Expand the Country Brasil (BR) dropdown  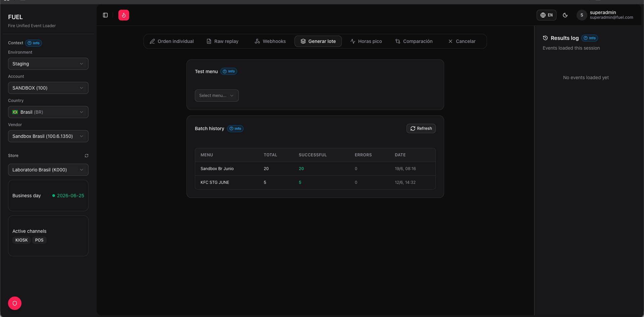[48, 112]
